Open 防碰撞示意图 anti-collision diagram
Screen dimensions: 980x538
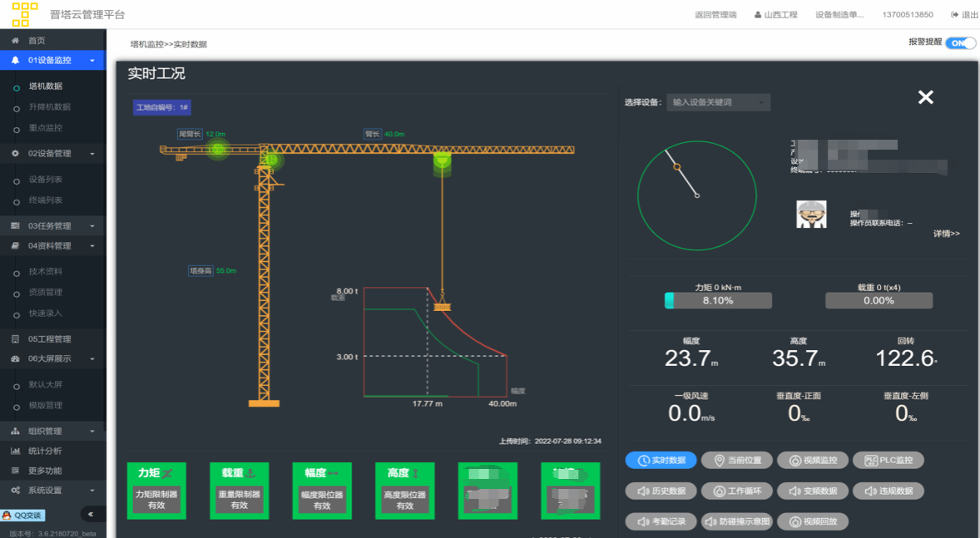click(x=737, y=522)
